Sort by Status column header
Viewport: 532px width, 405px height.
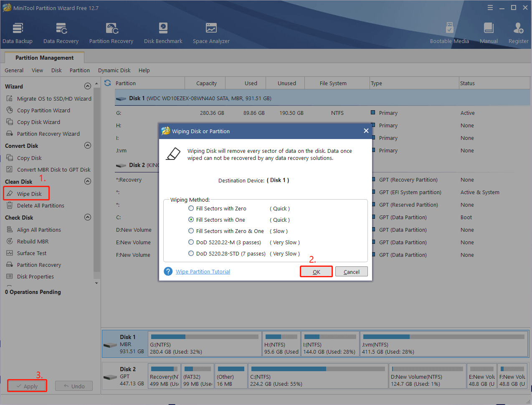[494, 83]
